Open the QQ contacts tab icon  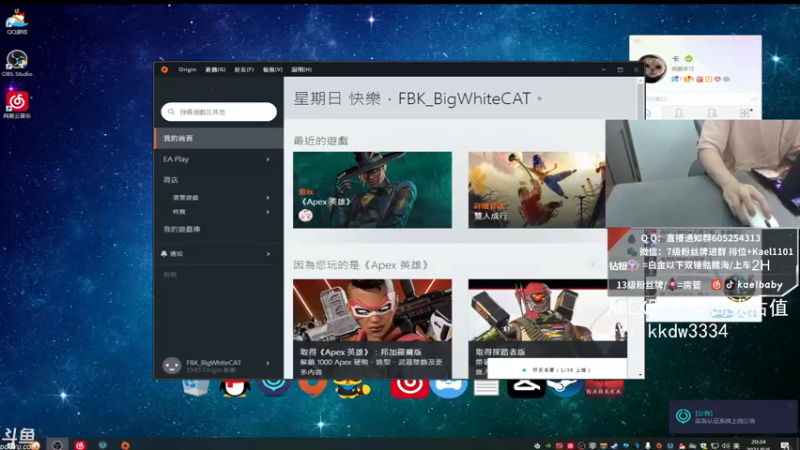click(x=679, y=113)
